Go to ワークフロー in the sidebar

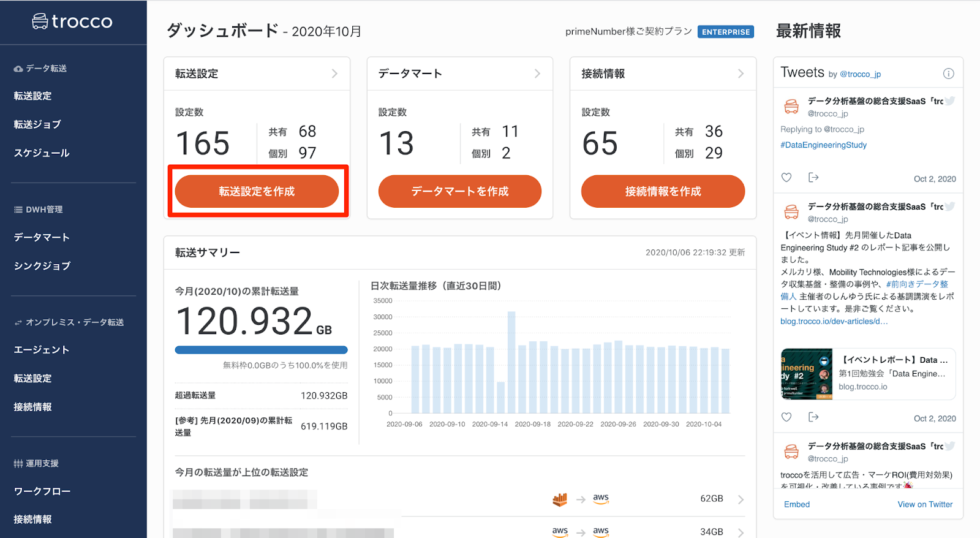coord(42,491)
